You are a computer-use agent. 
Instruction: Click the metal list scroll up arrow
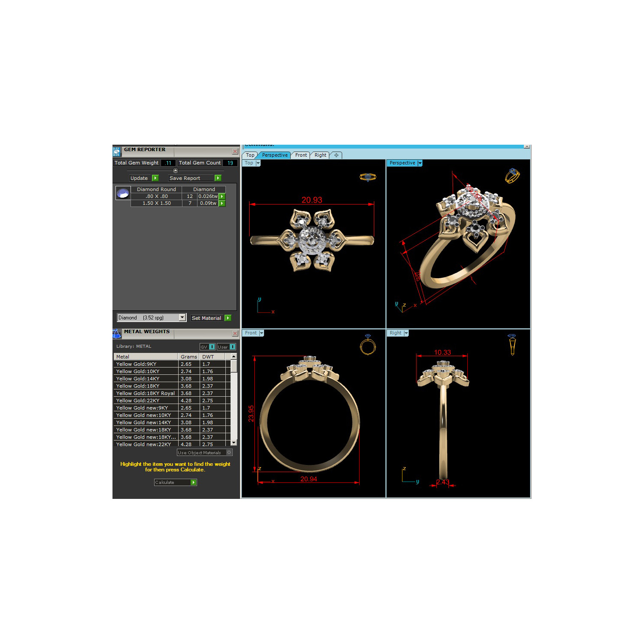pos(234,356)
